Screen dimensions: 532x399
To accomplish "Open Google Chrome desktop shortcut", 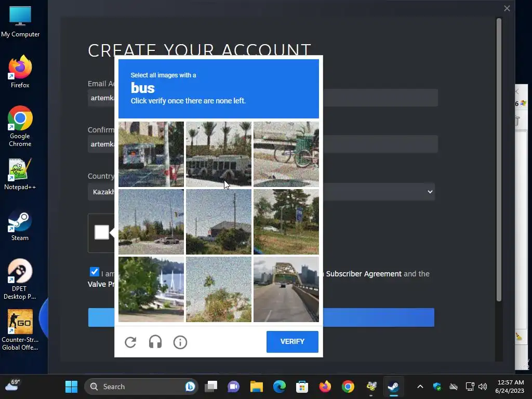I will 20,126.
